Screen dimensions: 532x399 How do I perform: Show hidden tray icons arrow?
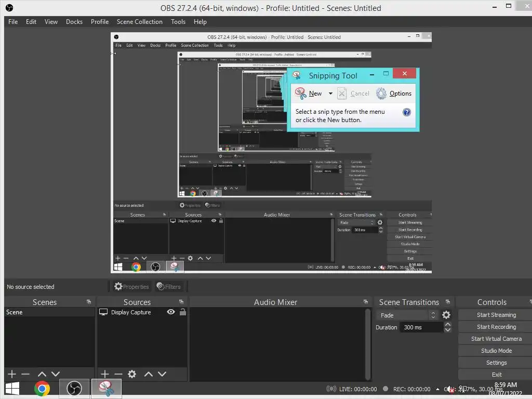(437, 389)
